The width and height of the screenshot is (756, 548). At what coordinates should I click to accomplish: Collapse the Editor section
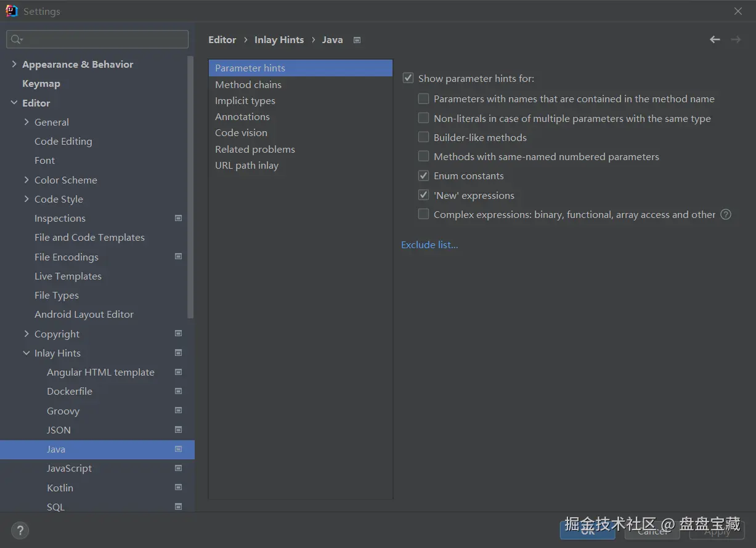pos(14,103)
